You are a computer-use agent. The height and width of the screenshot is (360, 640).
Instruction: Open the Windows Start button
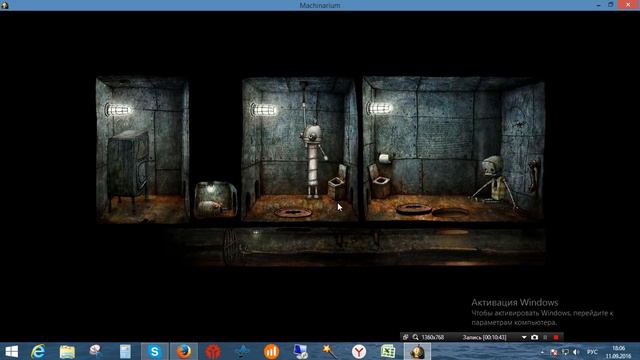pyautogui.click(x=11, y=351)
